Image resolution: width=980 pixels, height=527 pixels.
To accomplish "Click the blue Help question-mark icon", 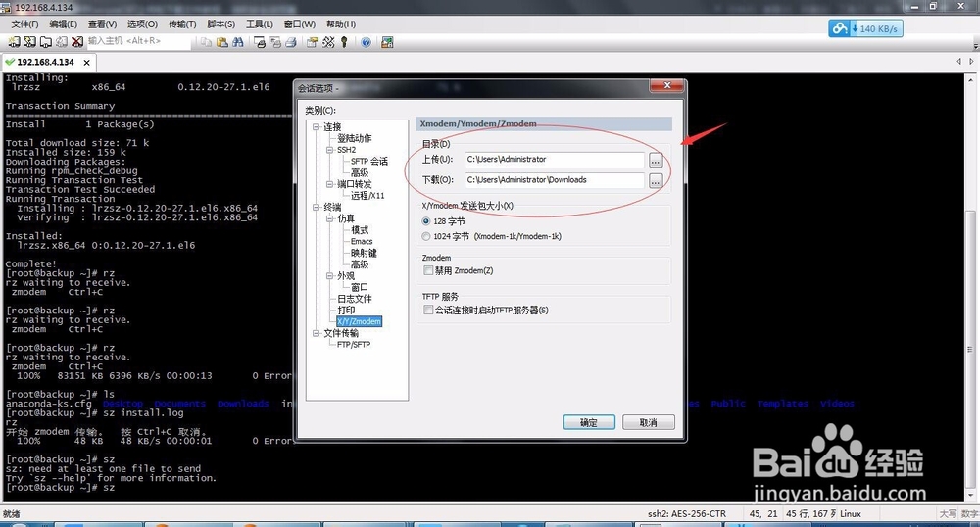I will [367, 42].
